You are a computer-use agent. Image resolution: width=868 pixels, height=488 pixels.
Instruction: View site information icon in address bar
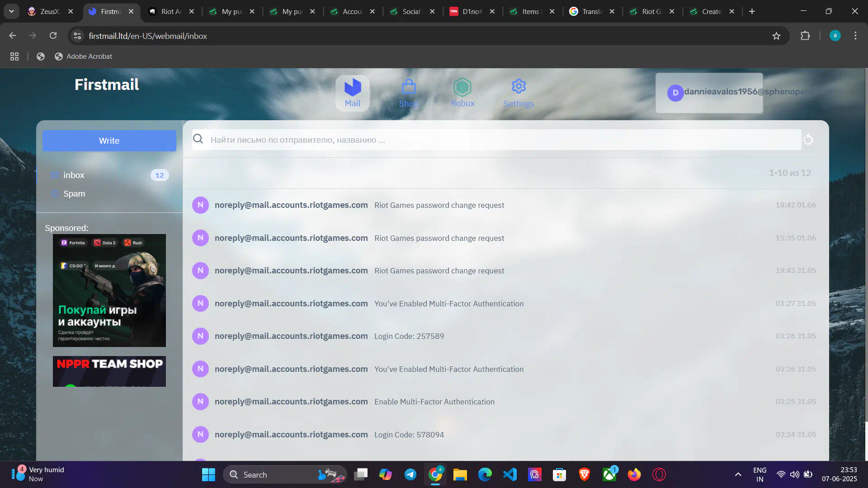tap(77, 36)
